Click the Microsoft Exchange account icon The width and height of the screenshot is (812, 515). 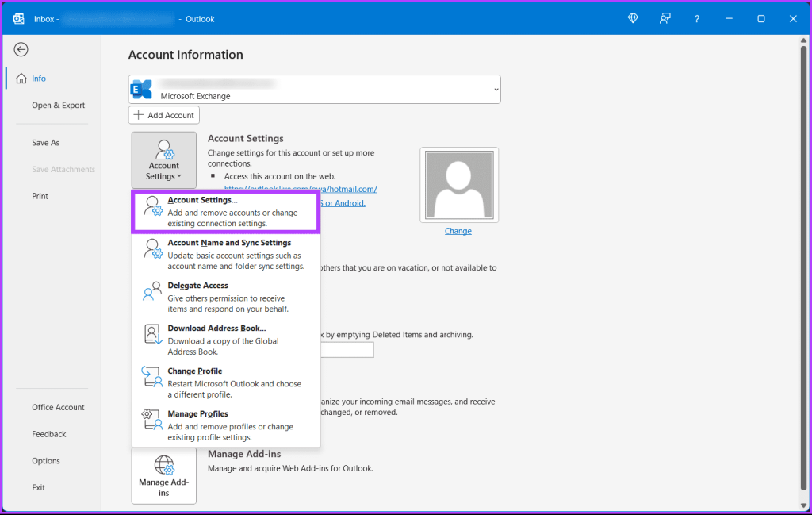coord(142,89)
